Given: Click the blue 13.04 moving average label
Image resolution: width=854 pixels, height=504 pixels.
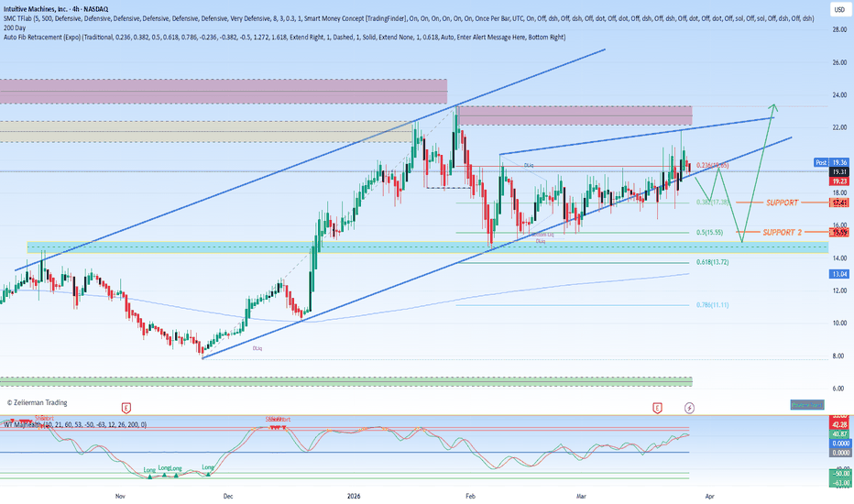Looking at the screenshot, I should point(839,274).
